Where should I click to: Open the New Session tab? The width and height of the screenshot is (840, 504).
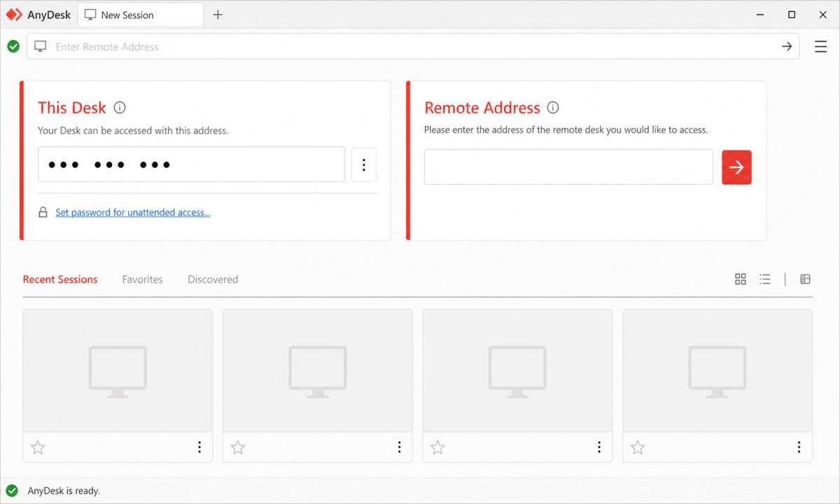pyautogui.click(x=141, y=15)
